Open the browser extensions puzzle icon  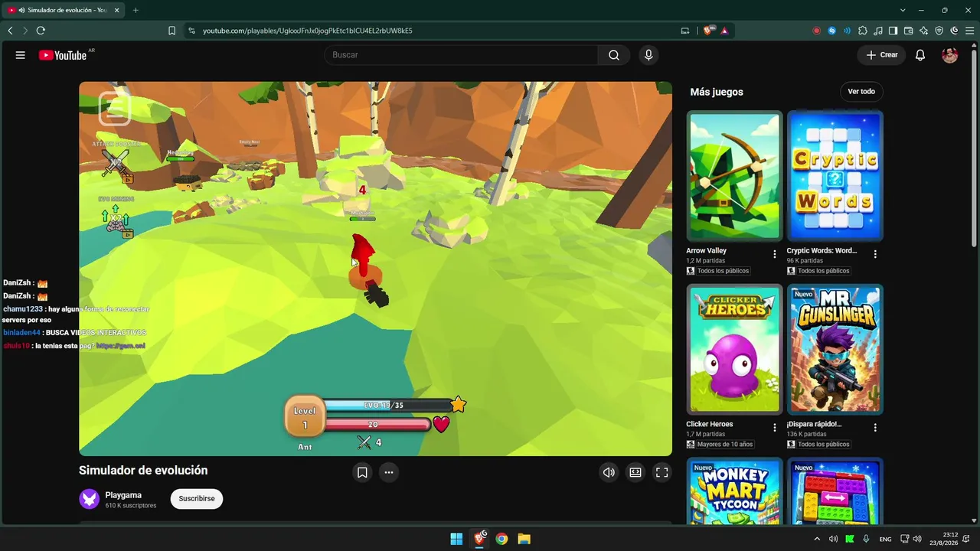(x=863, y=31)
